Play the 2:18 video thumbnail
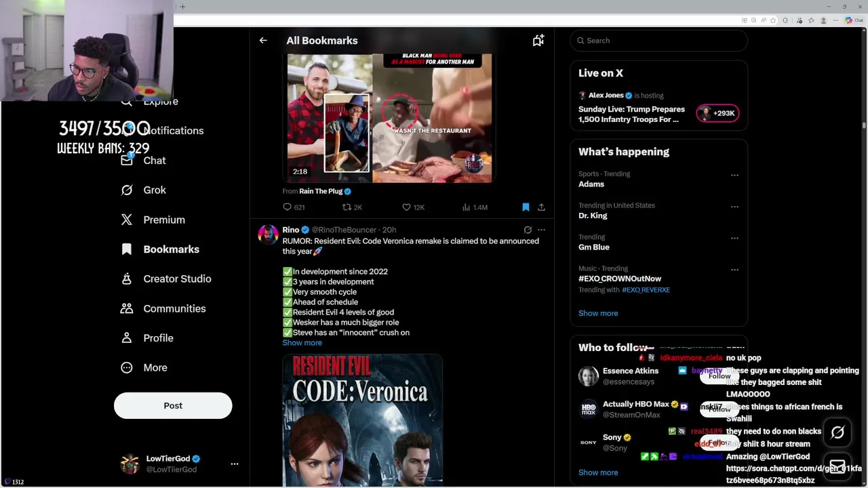This screenshot has height=488, width=868. coord(389,119)
